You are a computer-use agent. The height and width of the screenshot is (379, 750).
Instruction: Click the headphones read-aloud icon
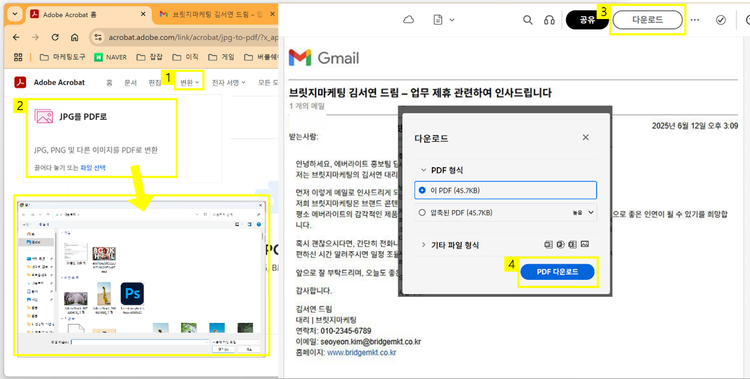pos(549,20)
